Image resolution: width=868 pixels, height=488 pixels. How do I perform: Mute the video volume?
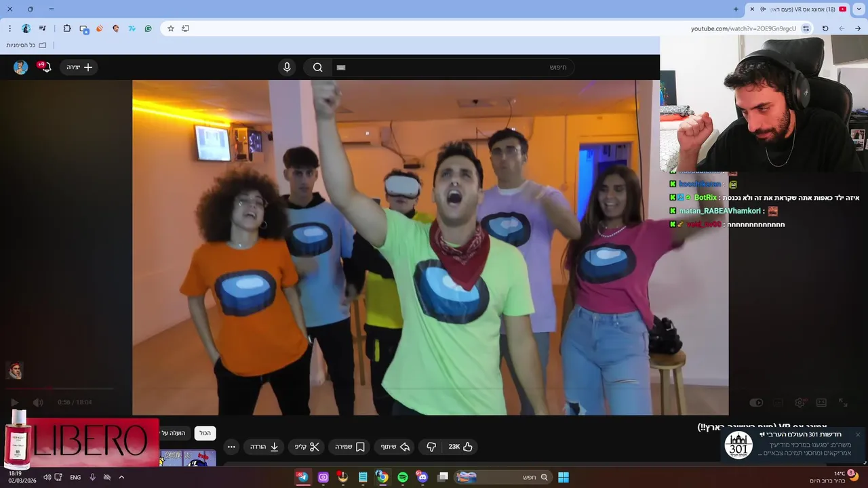(x=37, y=402)
